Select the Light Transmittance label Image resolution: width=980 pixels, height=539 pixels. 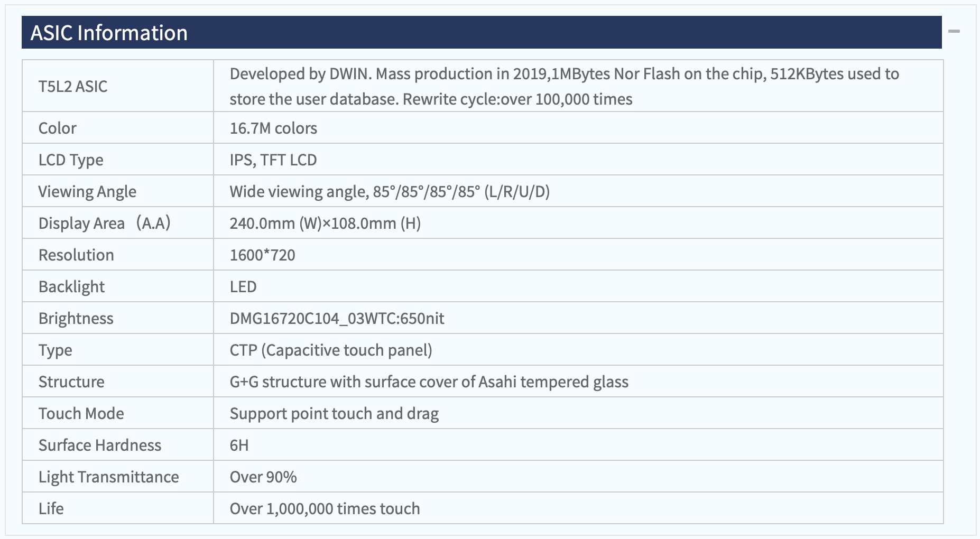click(108, 477)
